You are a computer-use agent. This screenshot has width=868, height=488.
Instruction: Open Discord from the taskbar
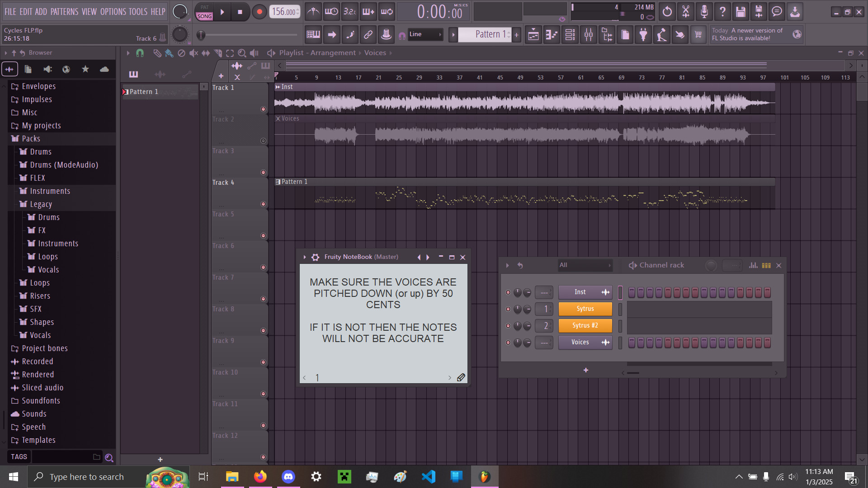[288, 476]
